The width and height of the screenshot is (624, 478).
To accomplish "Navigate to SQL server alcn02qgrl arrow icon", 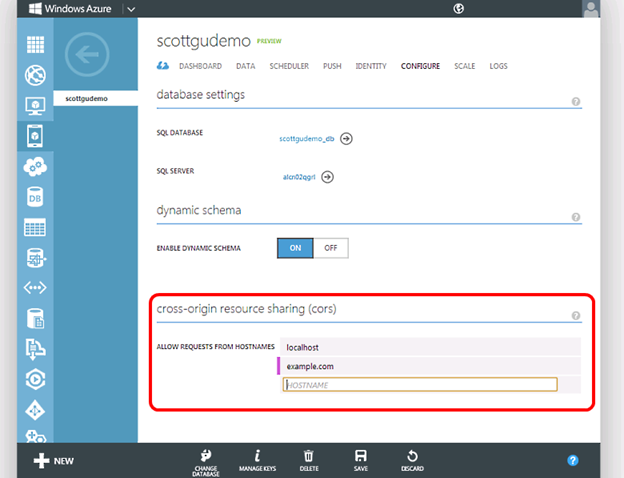I will [328, 177].
